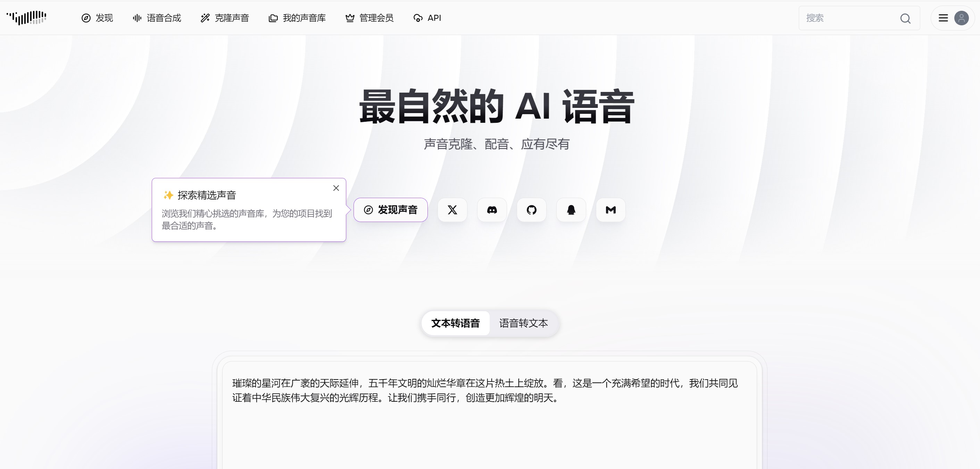
Task: Click the QQ penguin icon
Action: click(x=571, y=210)
